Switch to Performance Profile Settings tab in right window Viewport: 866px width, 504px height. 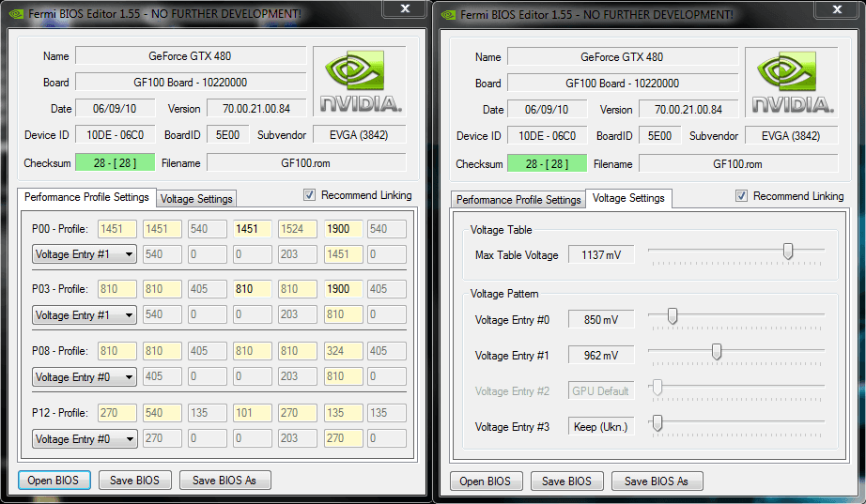click(x=518, y=200)
